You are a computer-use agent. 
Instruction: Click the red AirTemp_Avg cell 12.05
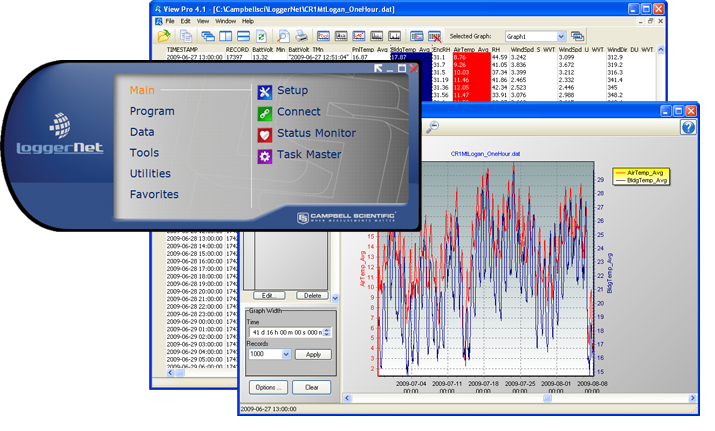point(471,88)
